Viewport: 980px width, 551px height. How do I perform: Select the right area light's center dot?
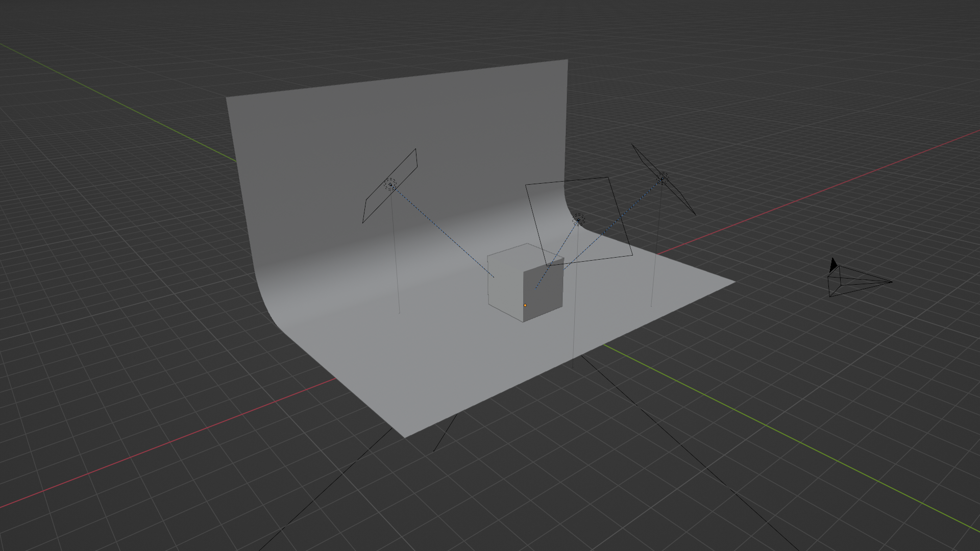(x=663, y=178)
